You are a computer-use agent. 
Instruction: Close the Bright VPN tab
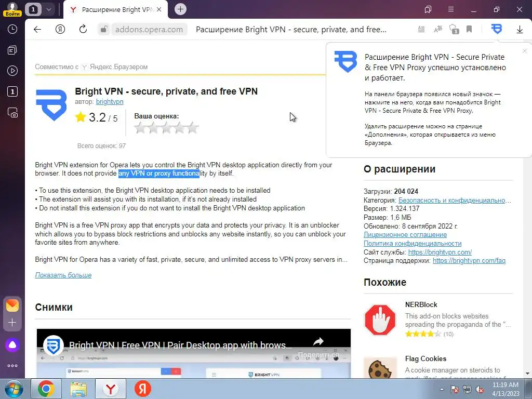(x=159, y=9)
